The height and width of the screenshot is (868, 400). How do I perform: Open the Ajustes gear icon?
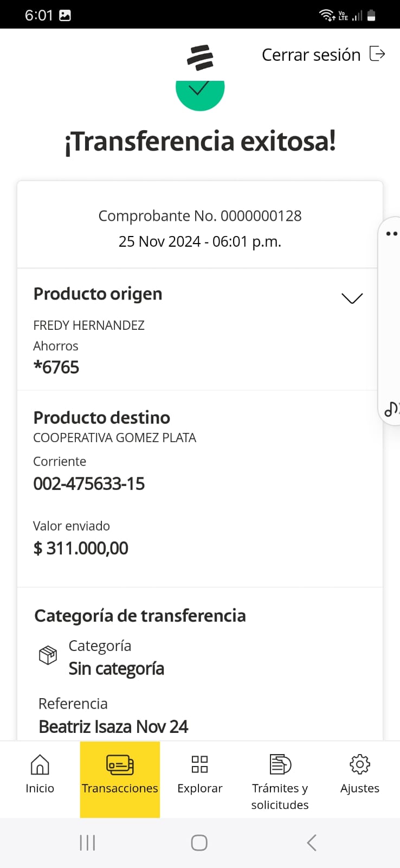(x=360, y=764)
